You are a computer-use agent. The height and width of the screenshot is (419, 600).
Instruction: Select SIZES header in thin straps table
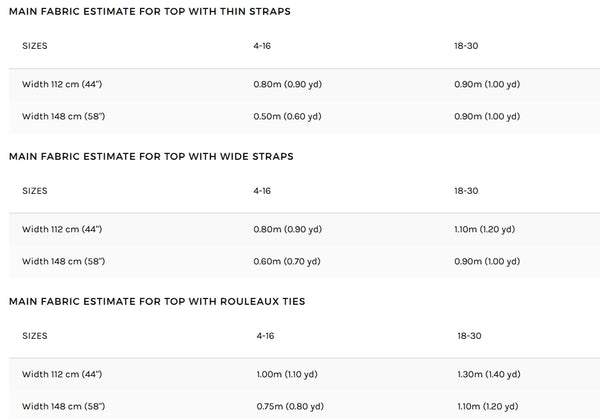35,46
